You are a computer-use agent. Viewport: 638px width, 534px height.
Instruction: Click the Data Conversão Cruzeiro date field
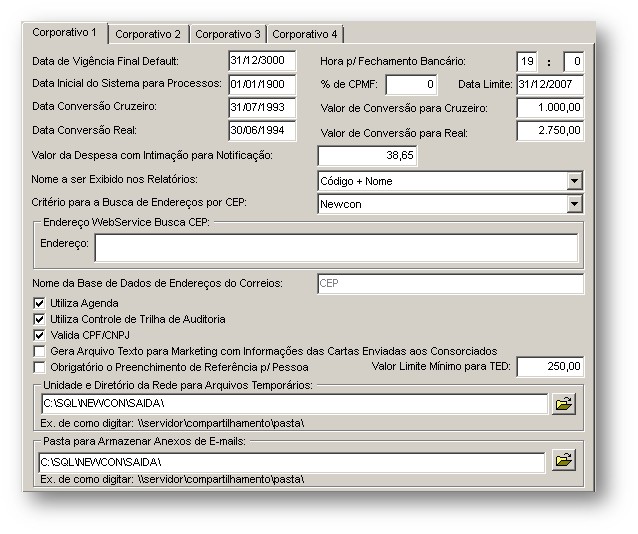coord(262,107)
